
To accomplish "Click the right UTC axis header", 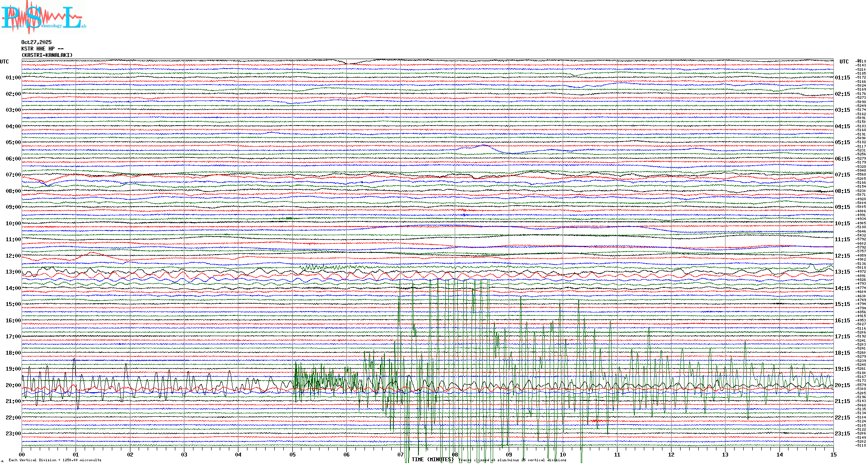I will [844, 62].
